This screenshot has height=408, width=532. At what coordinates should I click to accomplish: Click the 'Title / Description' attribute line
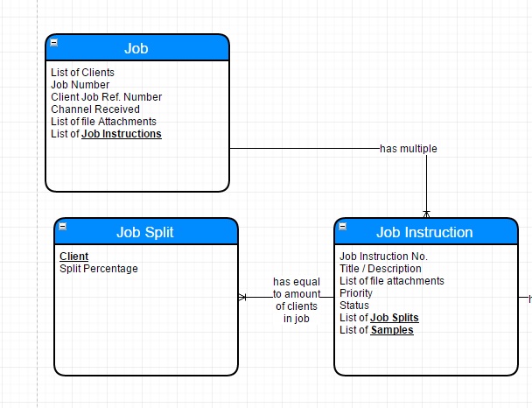(x=381, y=269)
